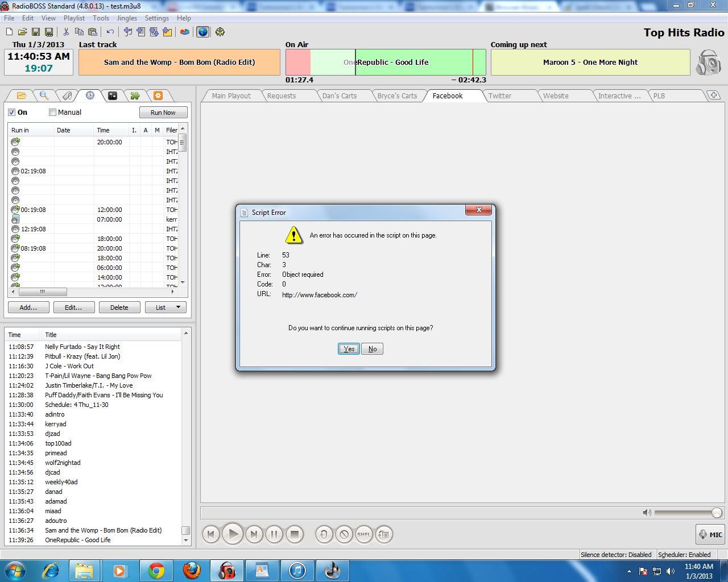Screen dimensions: 728x582
Task: Open the green puzzle piece panel tab
Action: click(x=135, y=95)
